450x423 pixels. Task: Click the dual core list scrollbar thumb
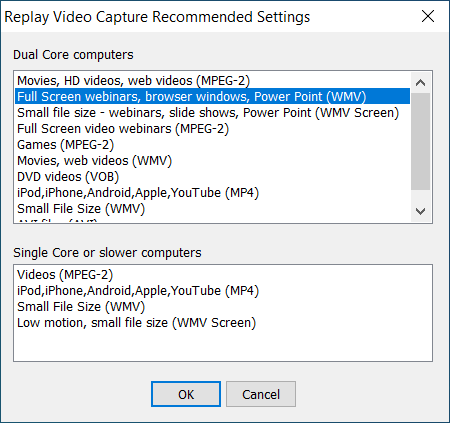(420, 141)
